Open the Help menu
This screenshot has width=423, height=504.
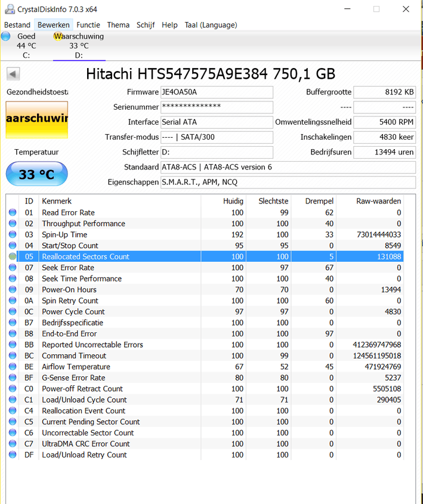pyautogui.click(x=169, y=24)
